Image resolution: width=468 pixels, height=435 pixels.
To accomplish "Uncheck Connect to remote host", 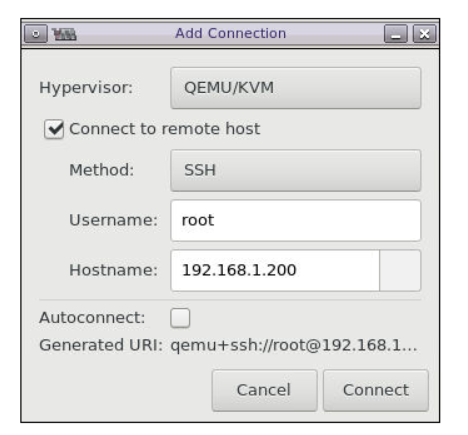I will tap(54, 129).
